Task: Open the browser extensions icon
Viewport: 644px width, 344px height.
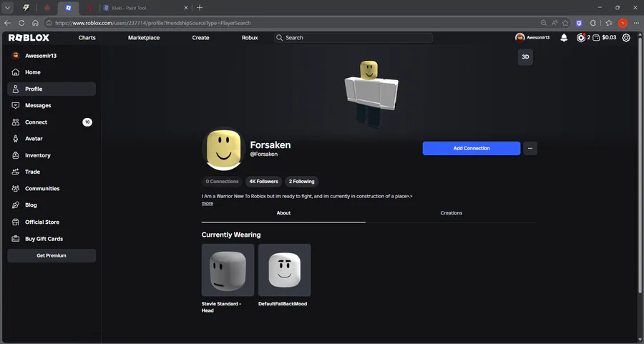Action: [x=592, y=23]
